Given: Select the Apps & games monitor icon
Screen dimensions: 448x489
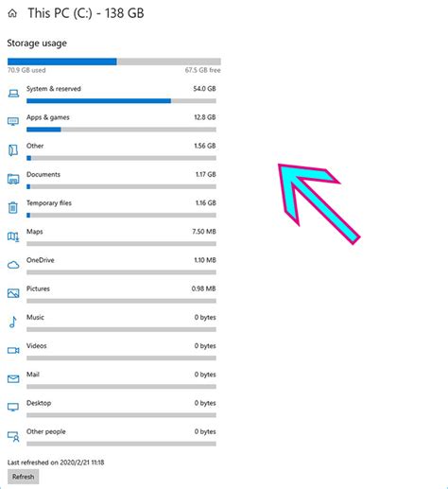Looking at the screenshot, I should point(13,121).
